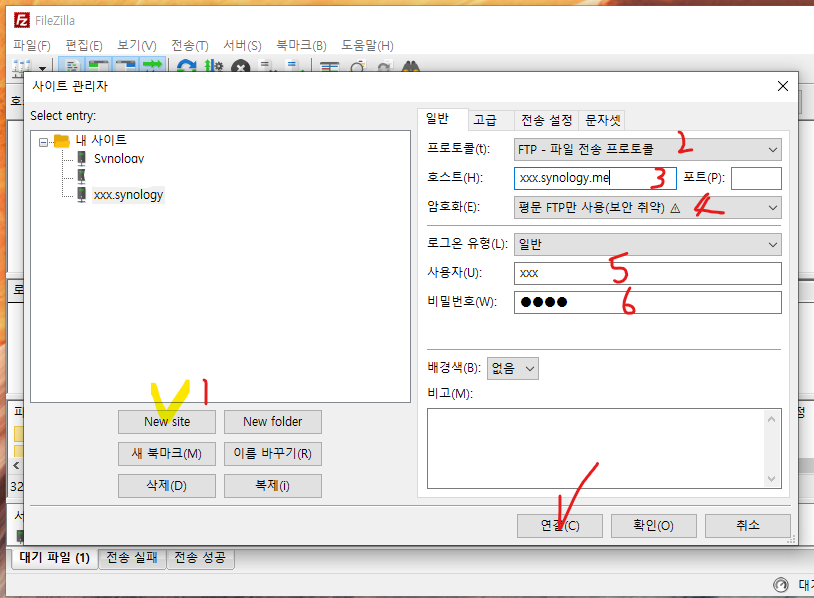Click the server icon beside xxx.synology entry
The image size is (814, 598).
coord(82,195)
